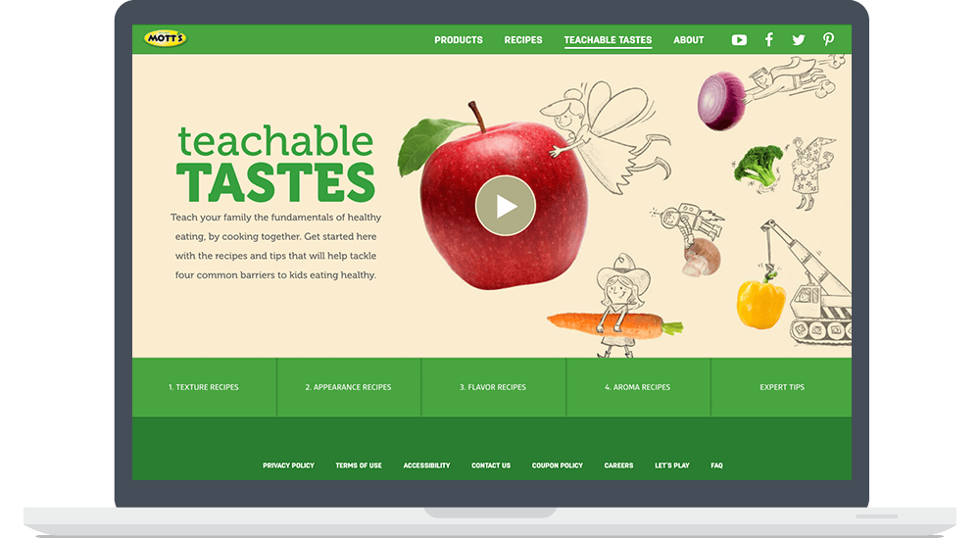This screenshot has height=538, width=980.
Task: Select Teachable Tastes nav item
Action: (608, 40)
